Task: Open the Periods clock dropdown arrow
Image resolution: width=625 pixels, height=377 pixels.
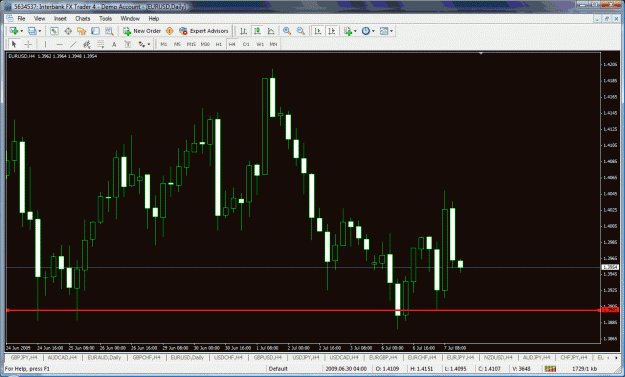Action: coord(373,31)
